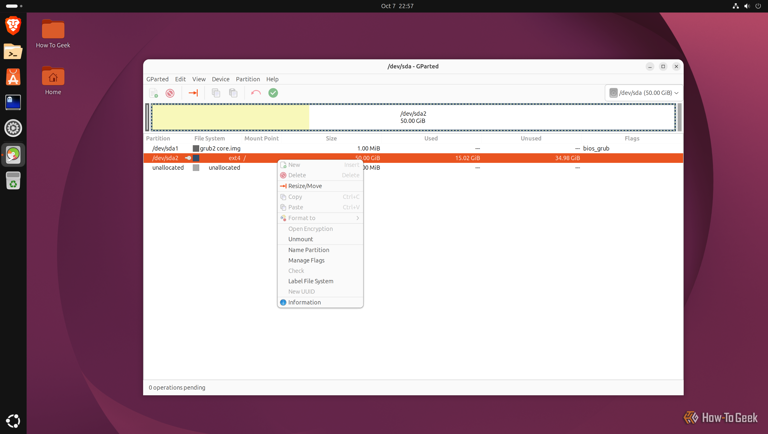The height and width of the screenshot is (434, 768).
Task: Click the mounted key icon on /dev/sda2
Action: tap(188, 158)
